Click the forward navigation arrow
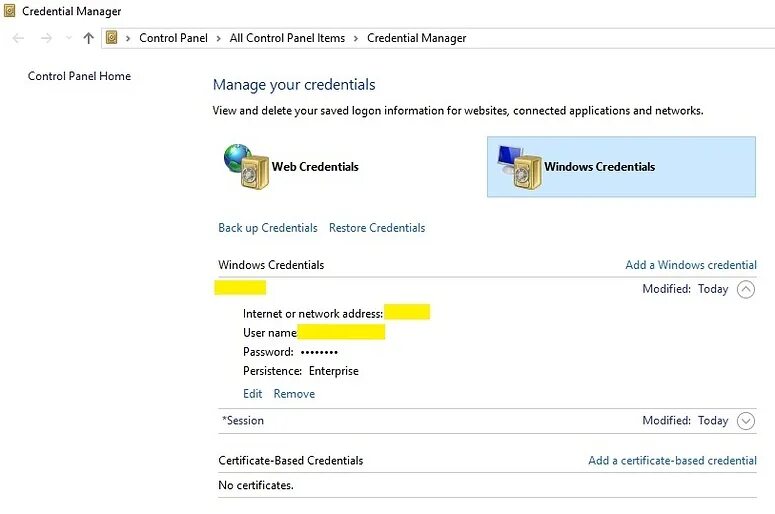Screen dimensions: 775x514 tap(46, 38)
